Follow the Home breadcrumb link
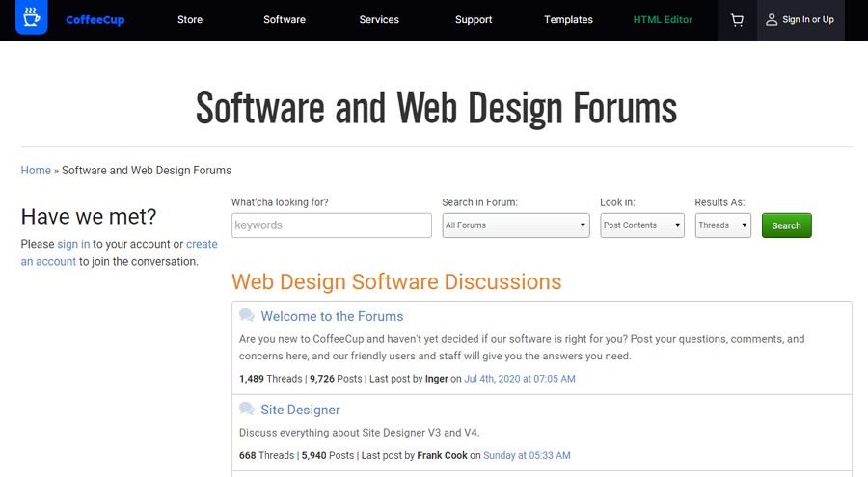 pos(36,171)
